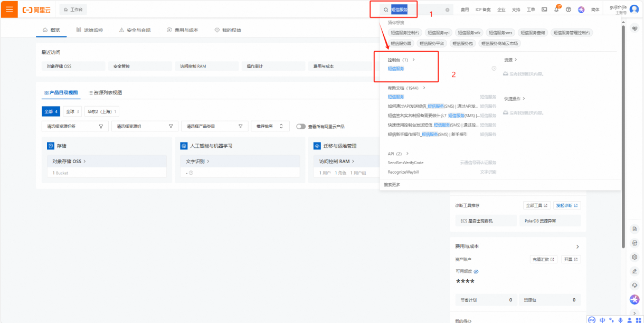Select 全球 3 region filter

[73, 111]
